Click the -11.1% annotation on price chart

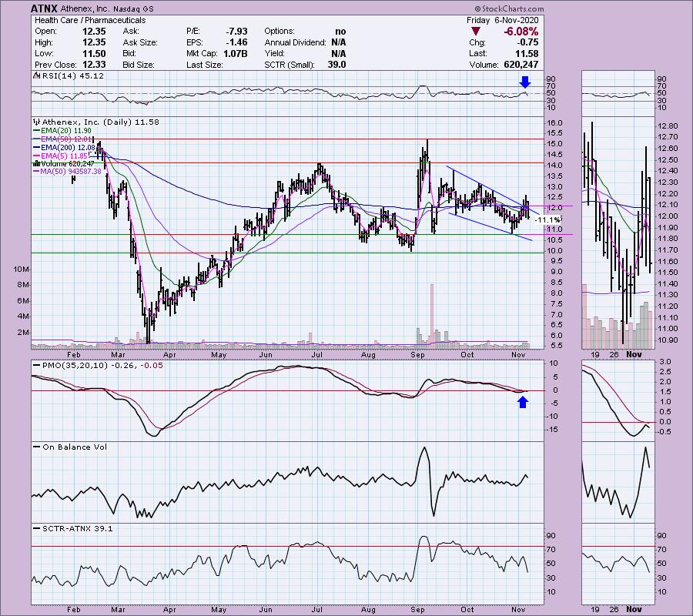click(547, 219)
